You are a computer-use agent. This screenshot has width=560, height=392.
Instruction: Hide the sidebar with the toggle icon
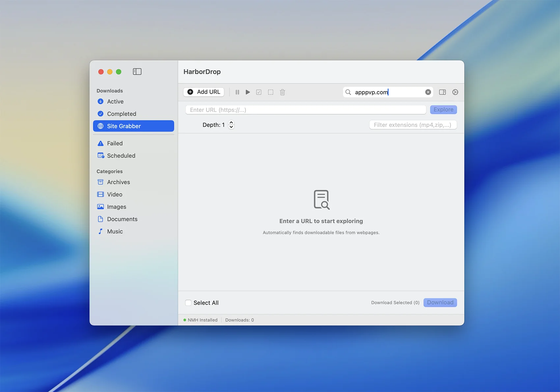click(137, 72)
